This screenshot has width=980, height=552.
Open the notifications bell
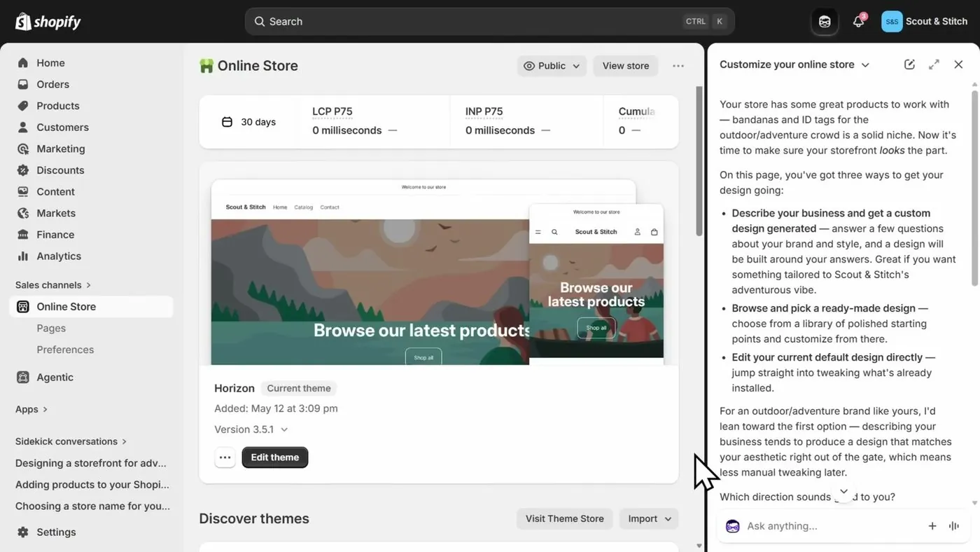(859, 22)
